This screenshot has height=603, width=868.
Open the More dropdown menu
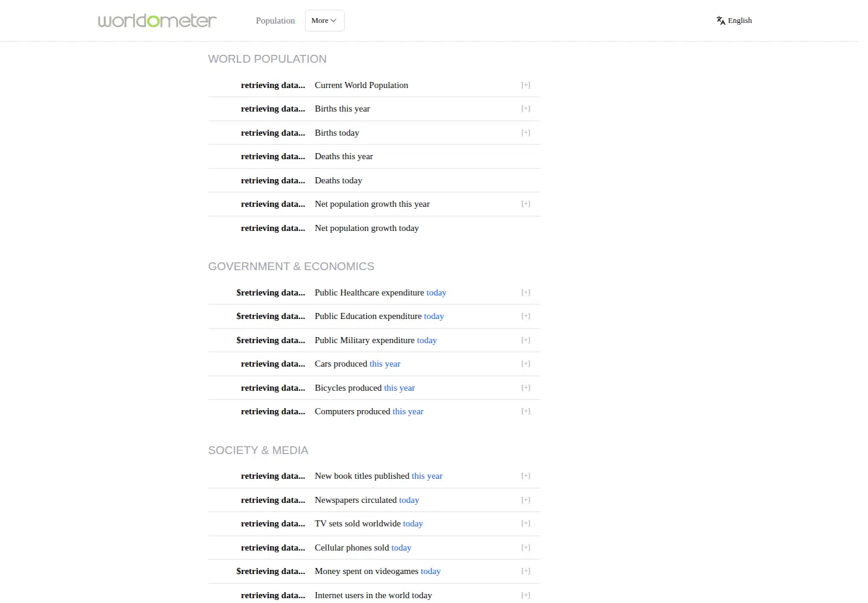(x=324, y=21)
